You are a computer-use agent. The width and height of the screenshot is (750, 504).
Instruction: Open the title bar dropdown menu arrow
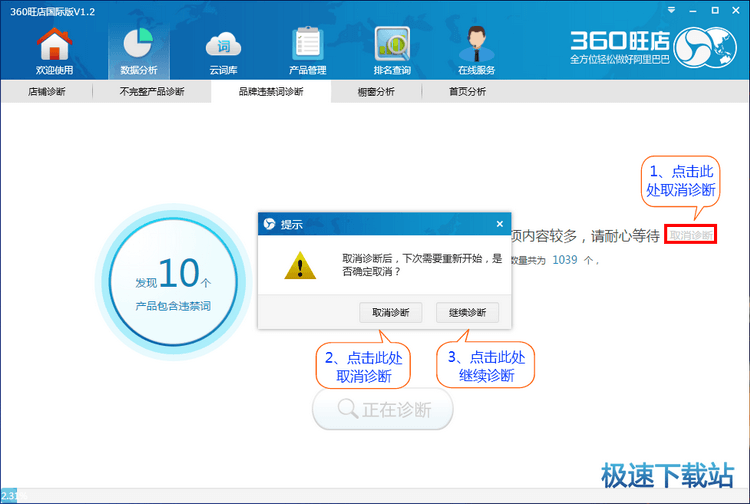(672, 10)
